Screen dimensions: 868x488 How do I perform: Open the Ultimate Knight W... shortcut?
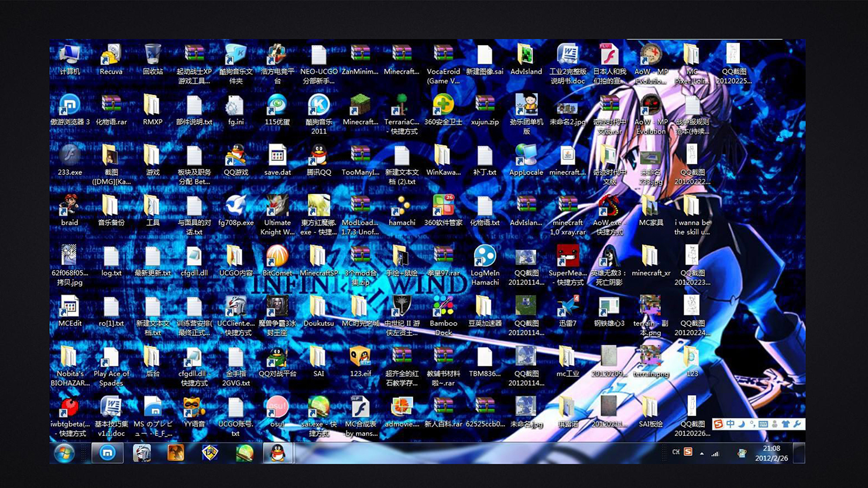(277, 215)
